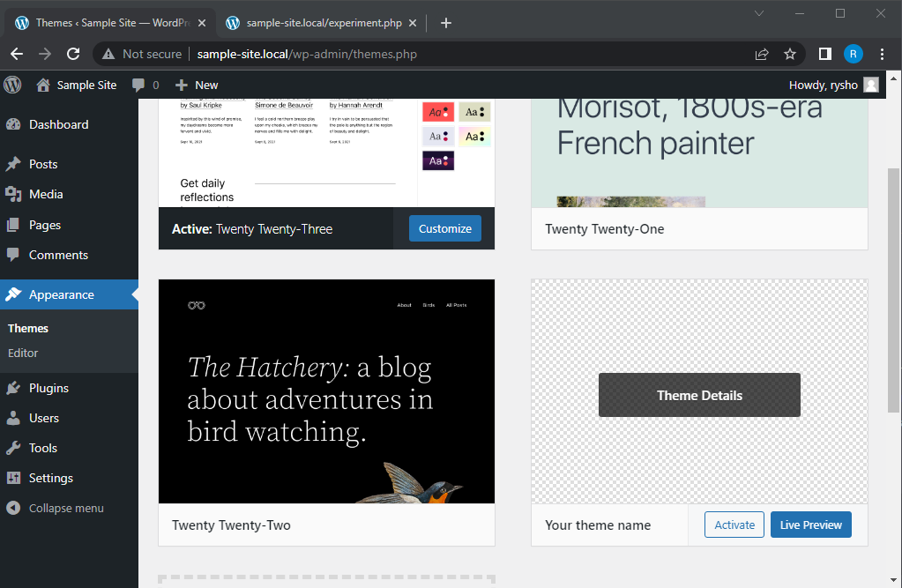Click the Appearance paintbrush icon

pyautogui.click(x=13, y=294)
